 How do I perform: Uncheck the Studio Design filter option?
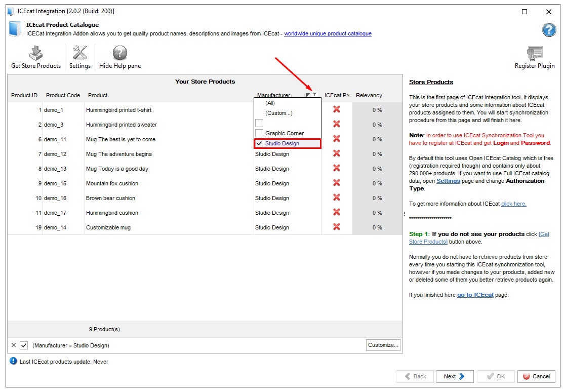259,143
